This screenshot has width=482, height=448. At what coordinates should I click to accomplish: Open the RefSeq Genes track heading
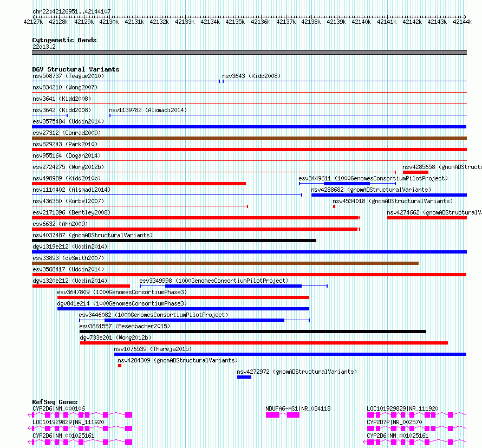pyautogui.click(x=55, y=402)
